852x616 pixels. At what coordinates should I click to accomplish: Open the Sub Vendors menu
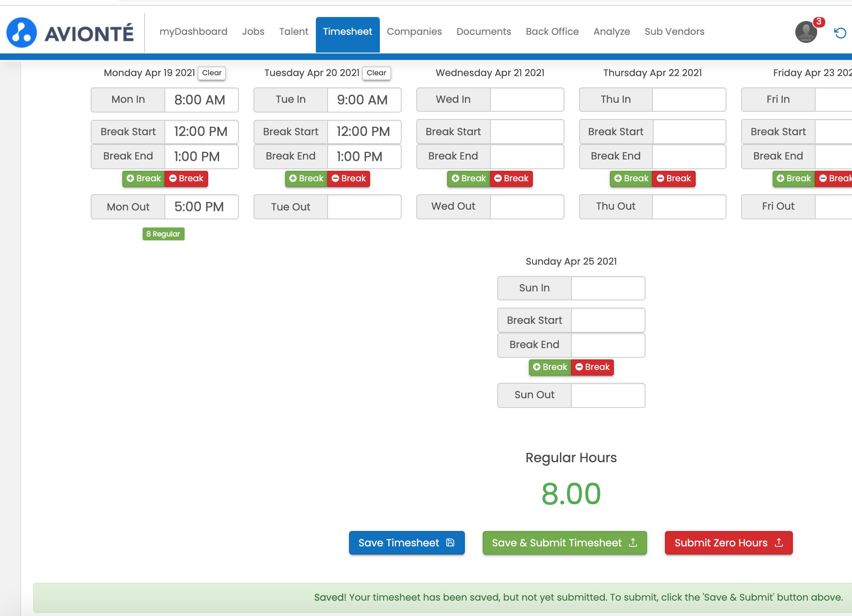[x=674, y=32]
